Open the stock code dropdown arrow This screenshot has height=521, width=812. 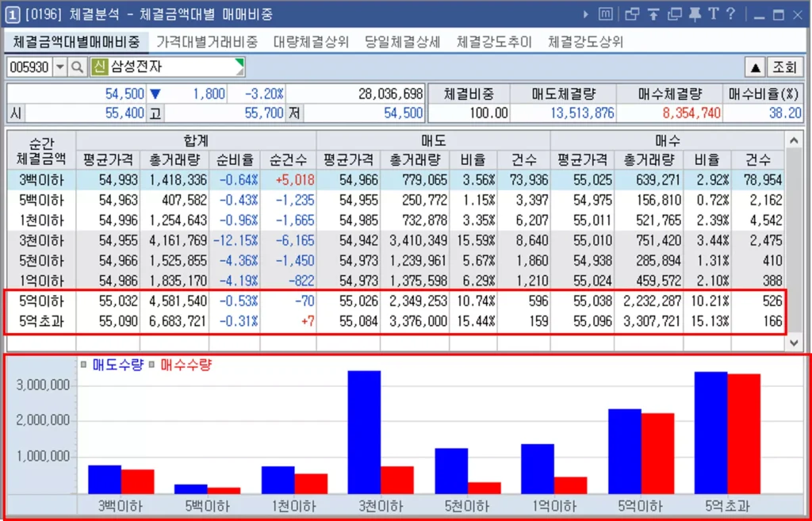pos(60,67)
